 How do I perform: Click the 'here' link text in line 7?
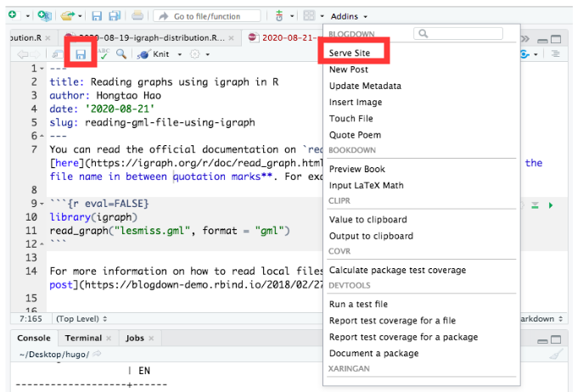tap(67, 163)
